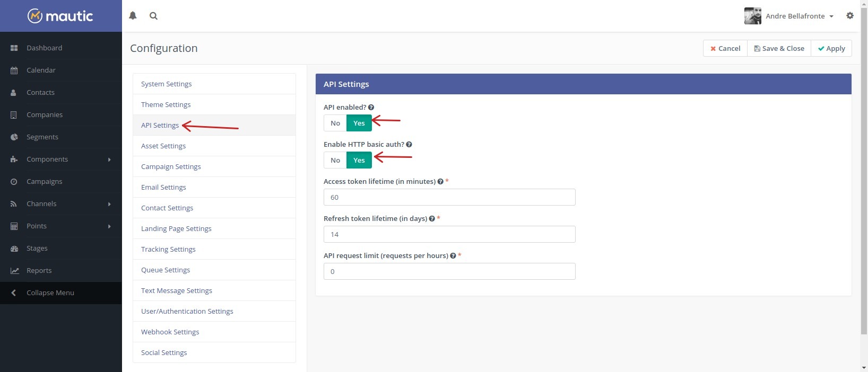
Task: Focus the Access token lifetime field
Action: [449, 197]
